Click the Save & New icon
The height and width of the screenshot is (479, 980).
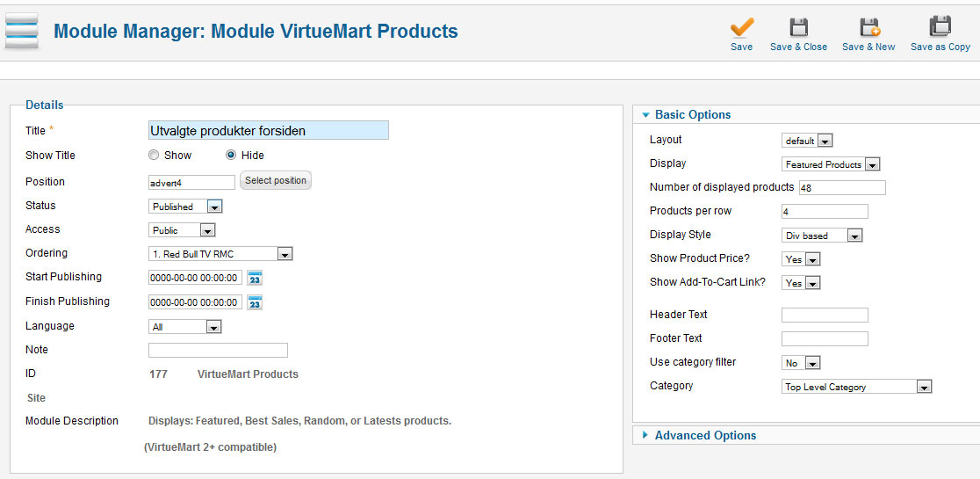(x=868, y=27)
